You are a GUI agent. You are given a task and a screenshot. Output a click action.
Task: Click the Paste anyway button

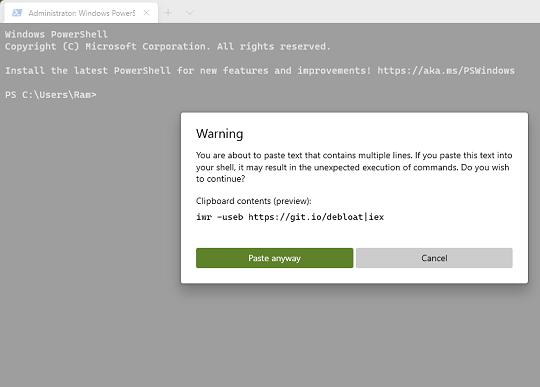click(x=274, y=258)
